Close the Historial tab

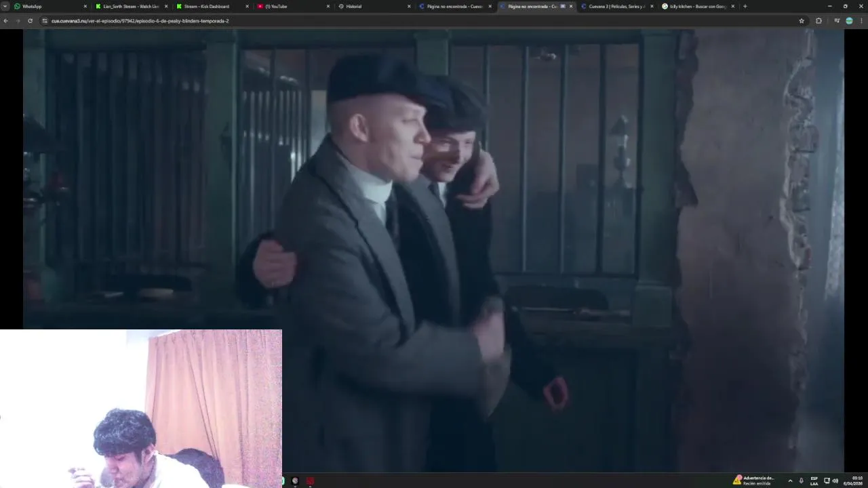pos(409,6)
